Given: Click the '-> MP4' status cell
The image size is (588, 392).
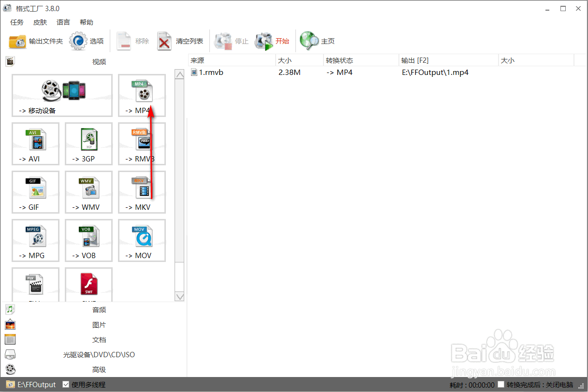Looking at the screenshot, I should click(x=339, y=73).
